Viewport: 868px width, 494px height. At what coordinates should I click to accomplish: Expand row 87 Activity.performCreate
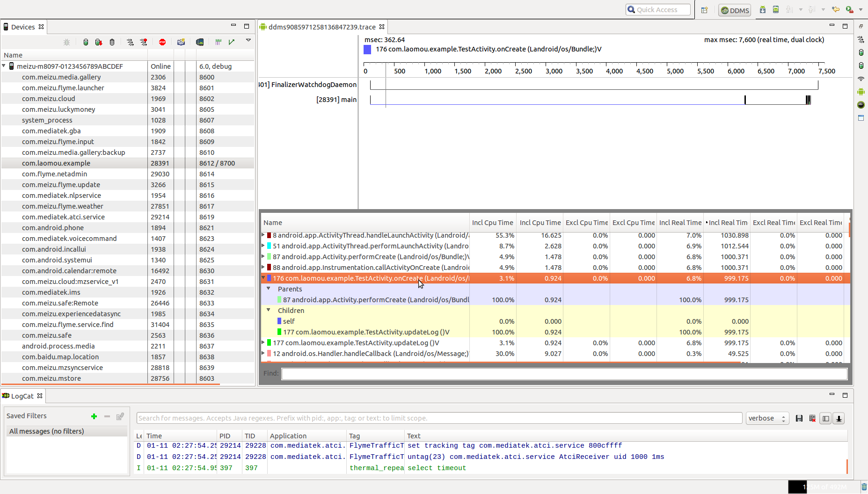(263, 256)
